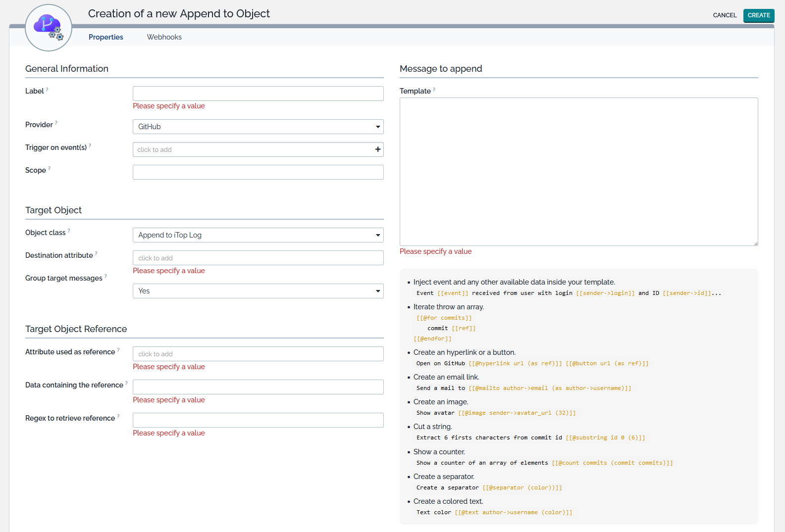The width and height of the screenshot is (785, 532).
Task: Open the Group target messages Yes dropdown
Action: point(258,291)
